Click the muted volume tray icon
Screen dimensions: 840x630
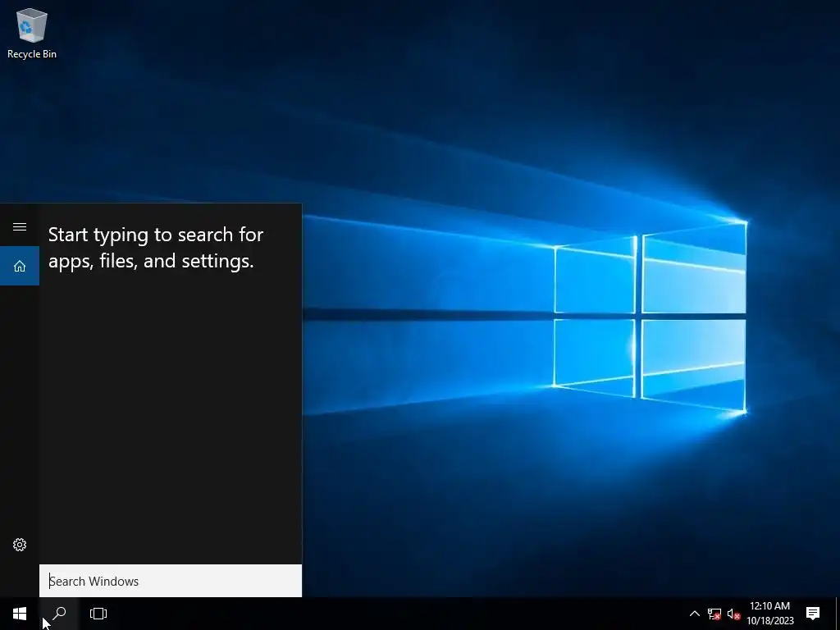[733, 614]
